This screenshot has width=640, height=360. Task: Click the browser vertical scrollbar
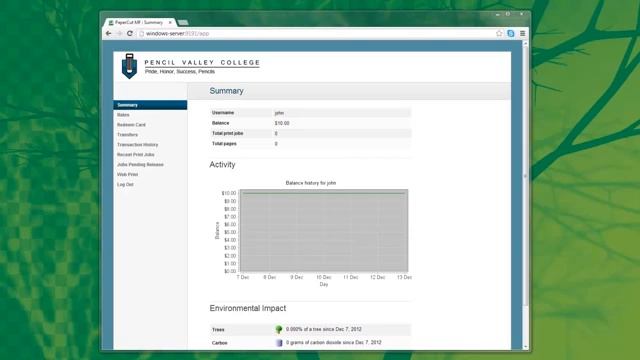(525, 176)
